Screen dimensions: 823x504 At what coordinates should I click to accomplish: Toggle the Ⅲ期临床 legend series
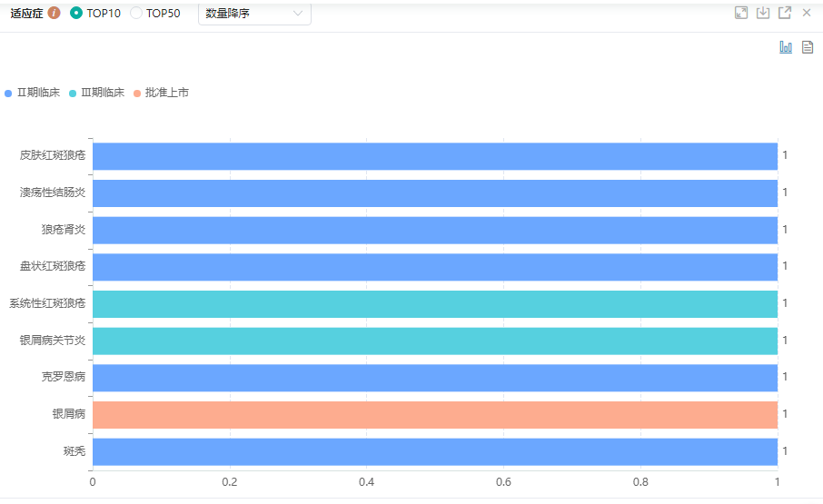point(96,93)
